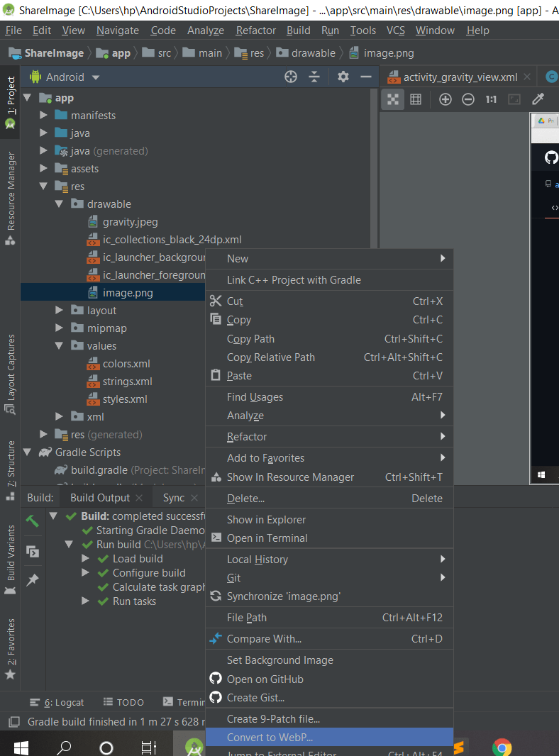Open the Refactor submenu in context menu
559x756 pixels.
pyautogui.click(x=329, y=436)
